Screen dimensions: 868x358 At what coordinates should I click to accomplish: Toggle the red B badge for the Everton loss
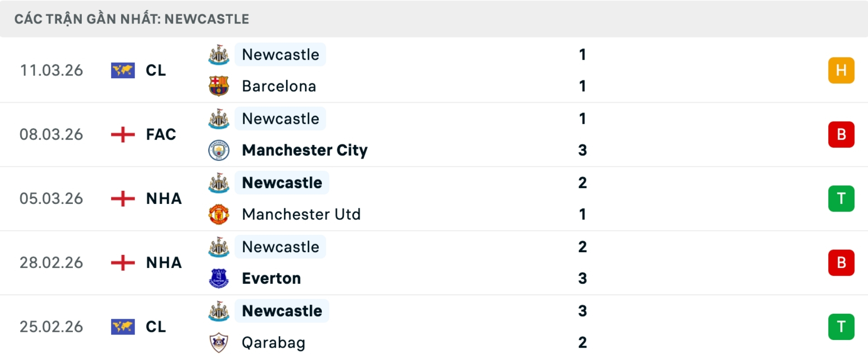click(841, 262)
